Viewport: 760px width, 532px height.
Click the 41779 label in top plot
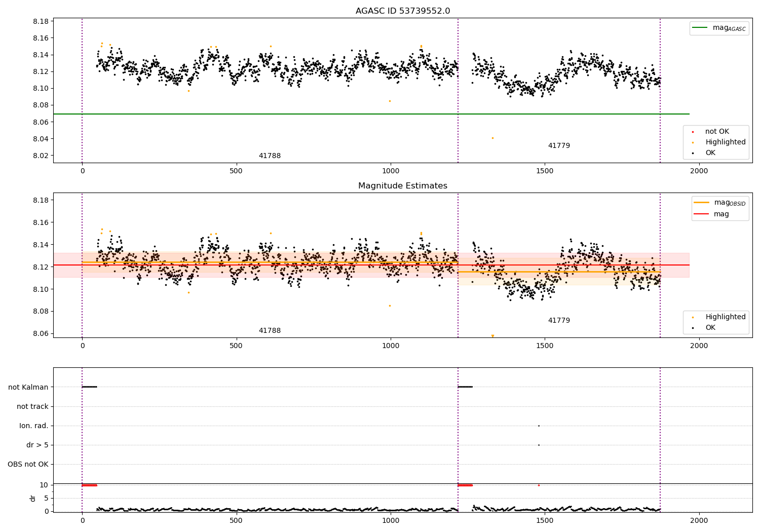559,146
